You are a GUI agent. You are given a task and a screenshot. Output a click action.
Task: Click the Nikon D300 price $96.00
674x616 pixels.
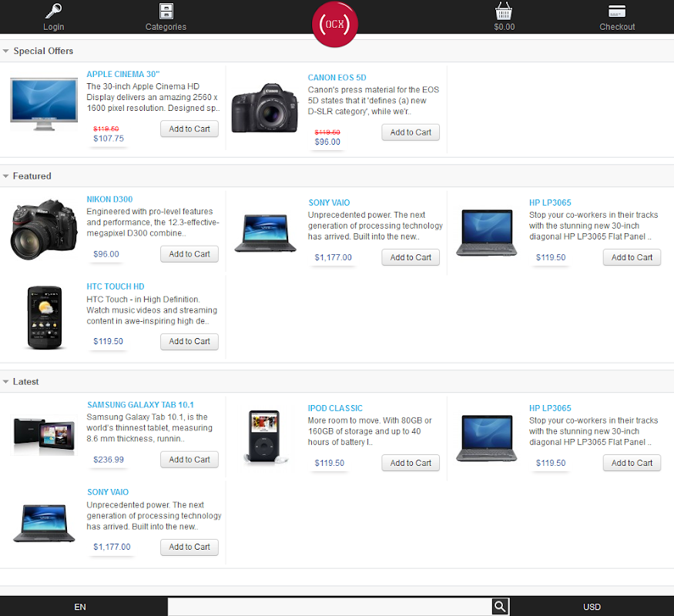[x=106, y=254]
